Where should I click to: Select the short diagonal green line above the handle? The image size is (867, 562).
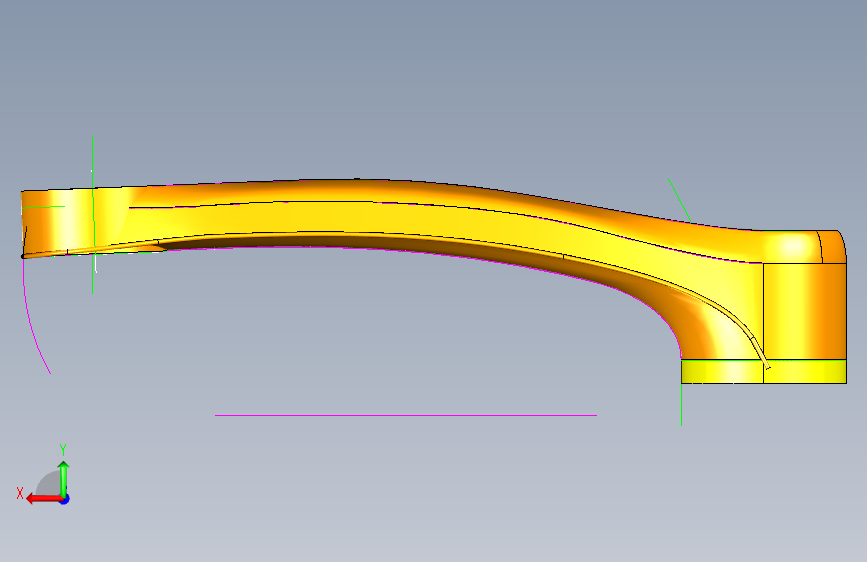click(679, 200)
